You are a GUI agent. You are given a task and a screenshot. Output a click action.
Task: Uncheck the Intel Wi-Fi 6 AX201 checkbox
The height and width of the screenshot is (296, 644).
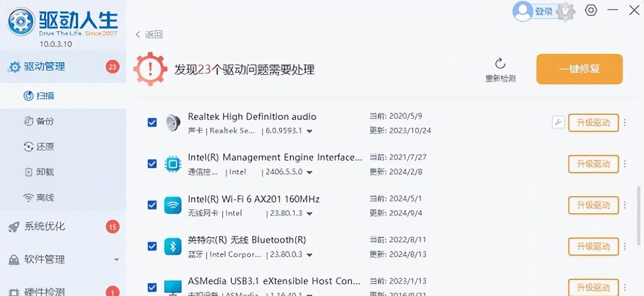tap(152, 205)
